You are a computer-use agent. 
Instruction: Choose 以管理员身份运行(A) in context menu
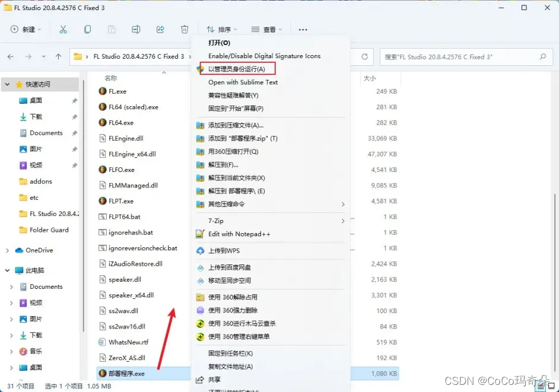[237, 69]
